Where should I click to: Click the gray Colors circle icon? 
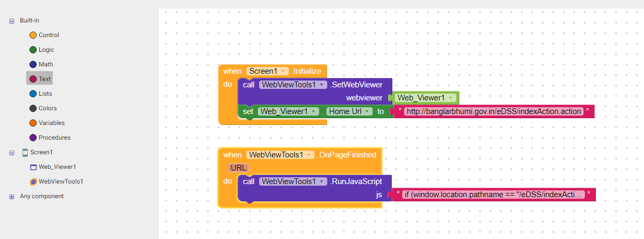(33, 108)
